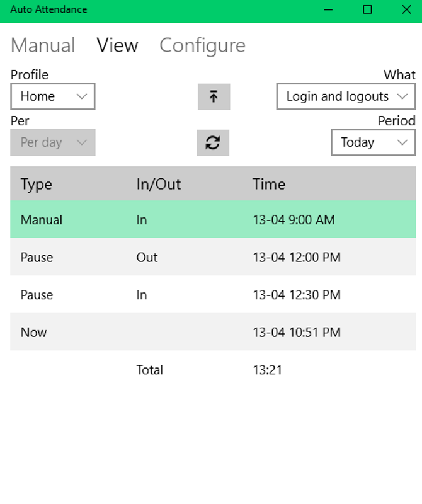Open the Period dropdown set to Today
The image size is (422, 504).
[x=373, y=143]
